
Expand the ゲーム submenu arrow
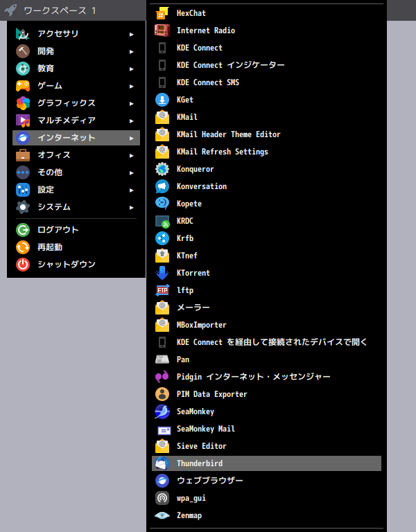click(132, 86)
